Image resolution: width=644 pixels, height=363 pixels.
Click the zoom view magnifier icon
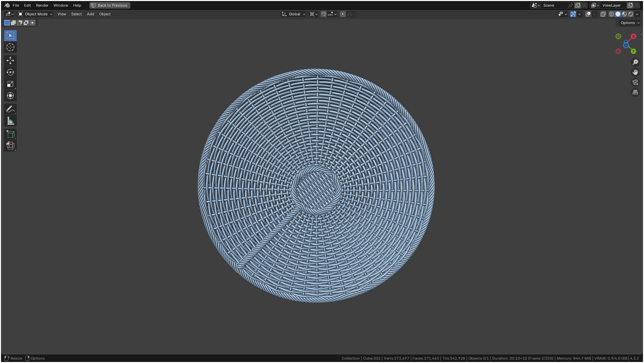[635, 62]
